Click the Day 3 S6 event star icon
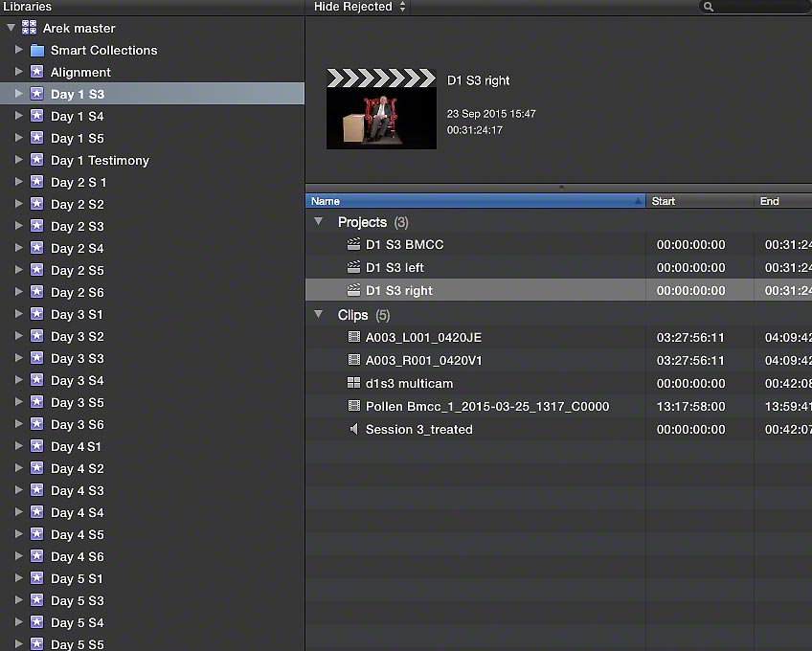 [x=36, y=424]
